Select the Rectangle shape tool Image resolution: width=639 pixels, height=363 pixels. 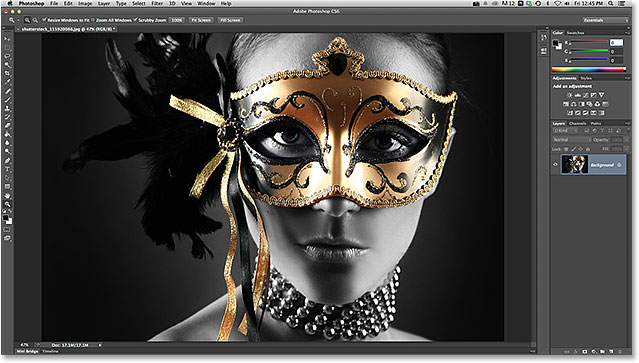(7, 186)
